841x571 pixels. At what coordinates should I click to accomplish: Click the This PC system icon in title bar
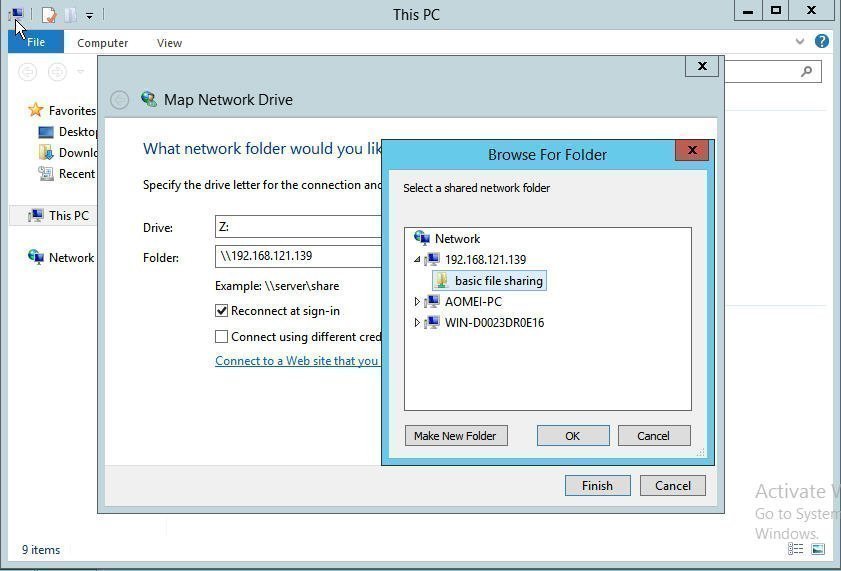point(16,13)
